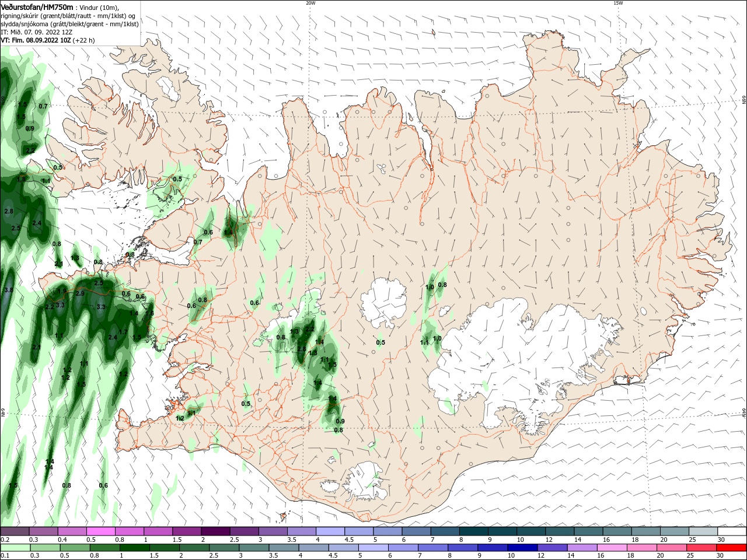747x560 pixels.
Task: Click the 30 label in lower legend
Action: click(x=721, y=556)
